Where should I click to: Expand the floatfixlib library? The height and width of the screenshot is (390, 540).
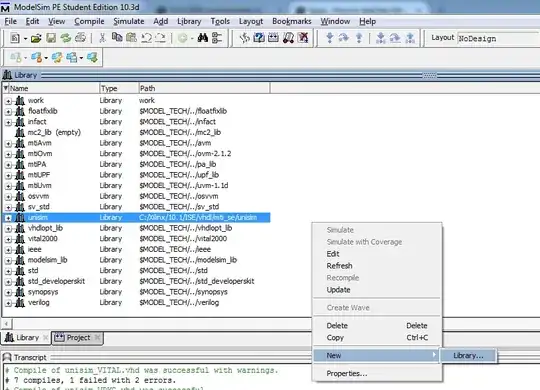[8, 112]
